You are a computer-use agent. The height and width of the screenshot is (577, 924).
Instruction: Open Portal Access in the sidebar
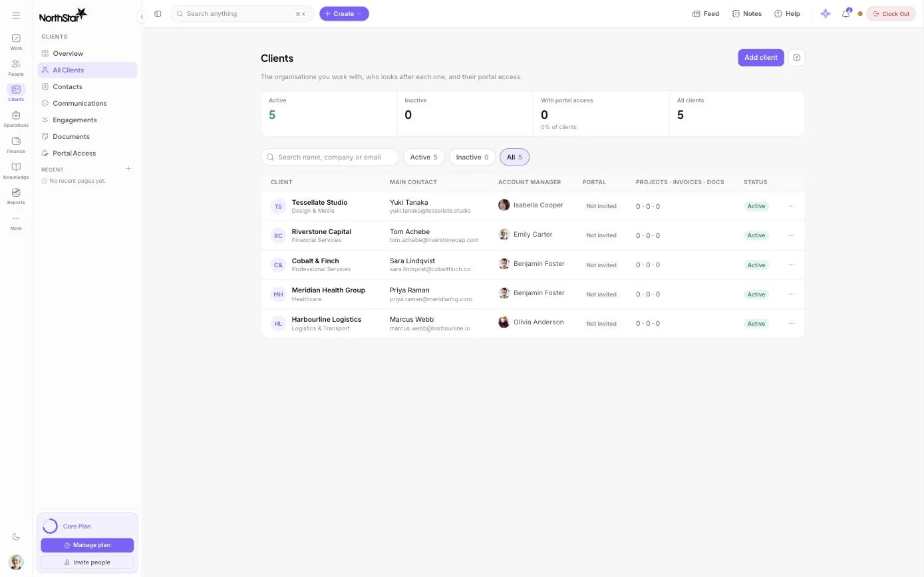[87, 153]
